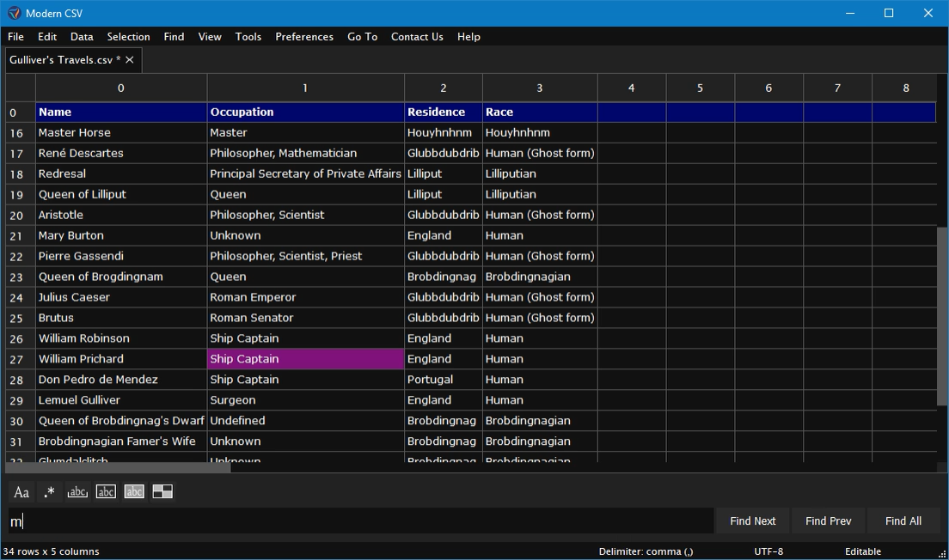
Task: Select the 'René Descartes' cell
Action: pos(121,154)
